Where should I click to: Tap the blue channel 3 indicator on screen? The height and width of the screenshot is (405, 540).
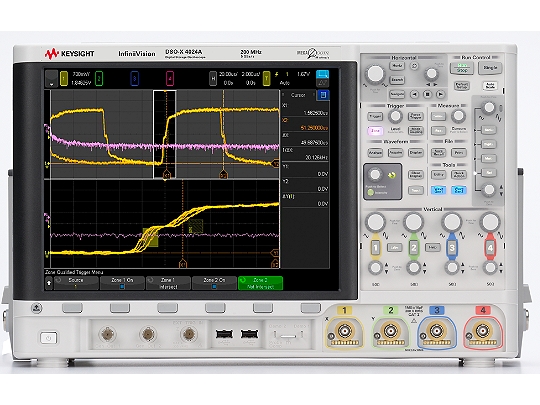135,79
